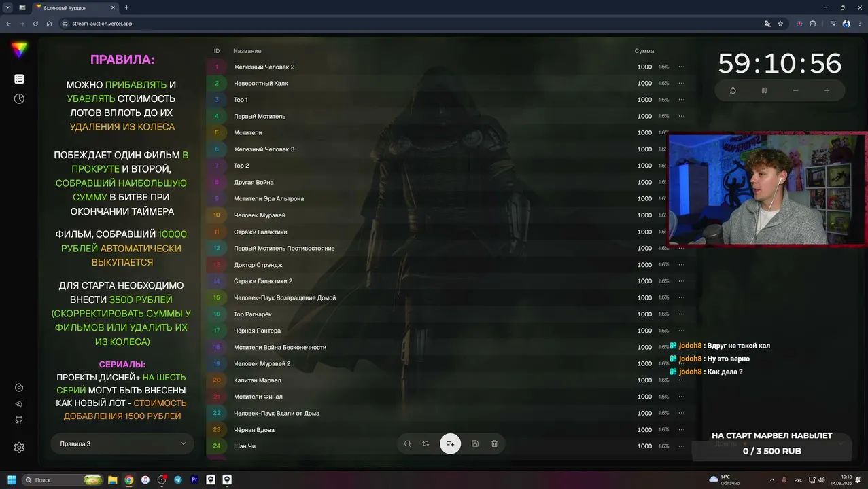Delete all lots with trash icon
The image size is (868, 489).
pos(494,443)
